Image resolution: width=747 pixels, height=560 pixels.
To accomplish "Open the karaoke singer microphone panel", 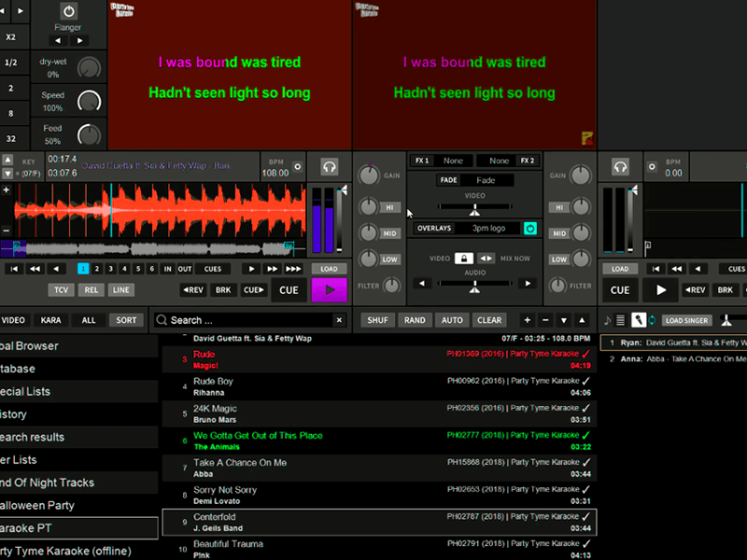I will pos(639,320).
